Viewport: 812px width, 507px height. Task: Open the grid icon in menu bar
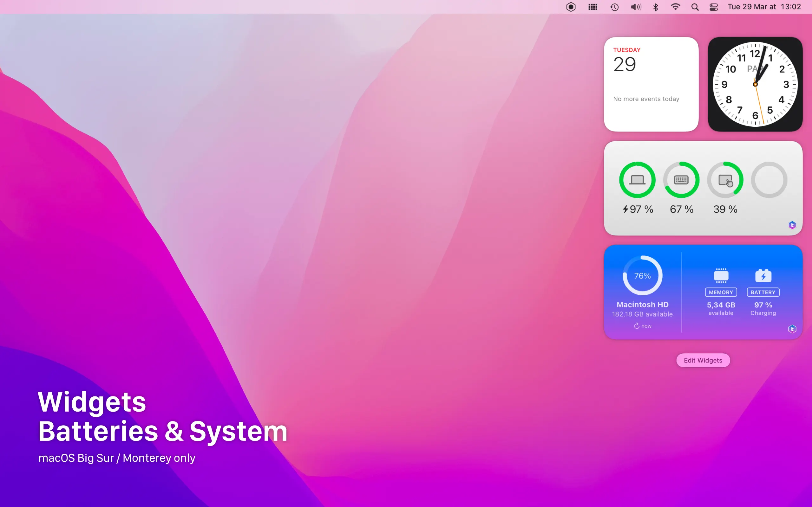pyautogui.click(x=593, y=7)
